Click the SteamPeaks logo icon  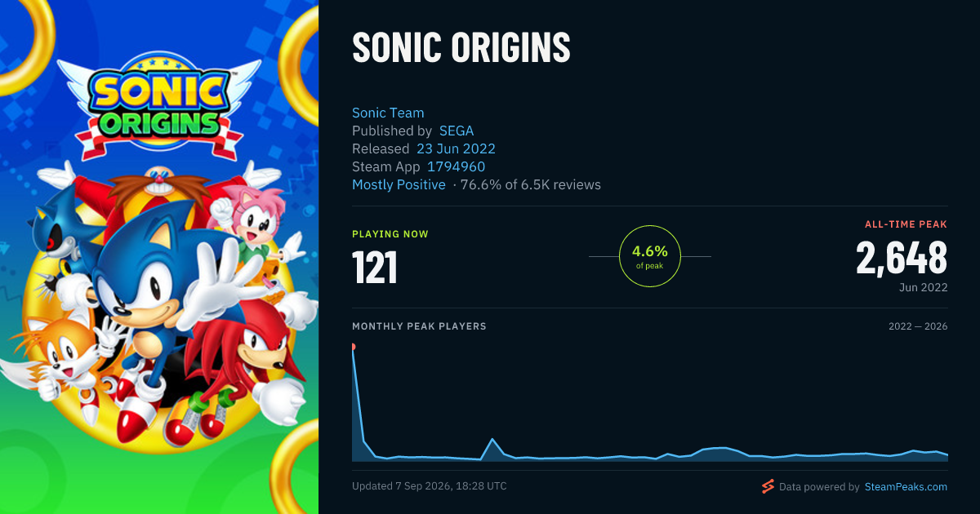(768, 486)
